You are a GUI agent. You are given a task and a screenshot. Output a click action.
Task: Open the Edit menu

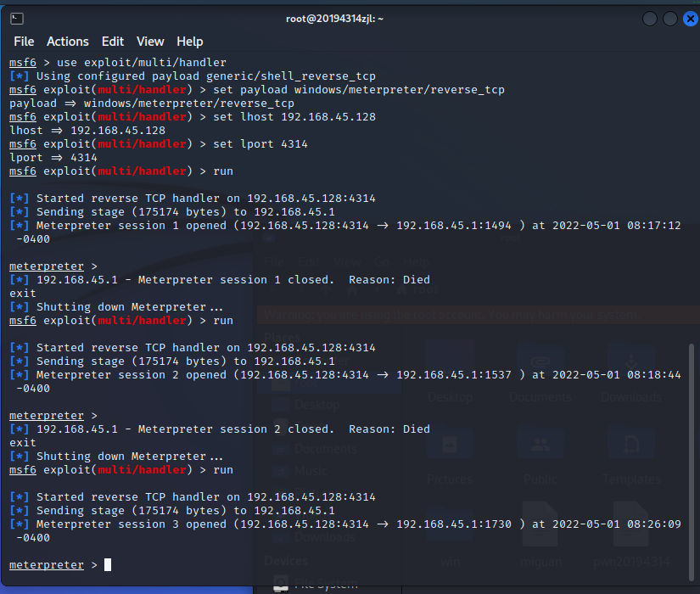tap(113, 42)
